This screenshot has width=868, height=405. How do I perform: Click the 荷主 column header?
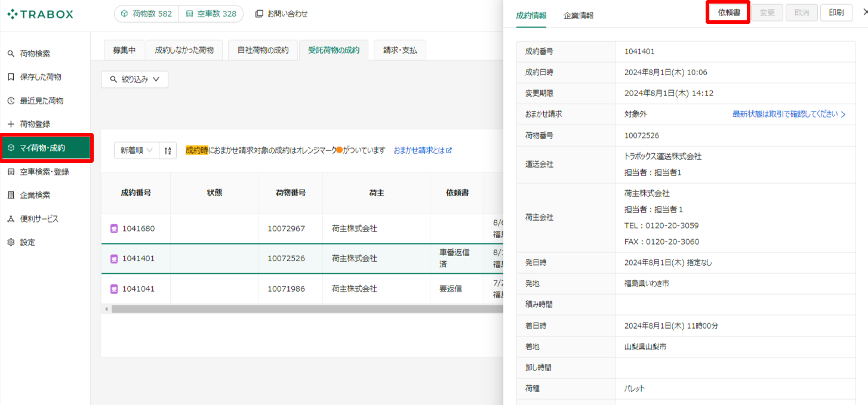[376, 193]
